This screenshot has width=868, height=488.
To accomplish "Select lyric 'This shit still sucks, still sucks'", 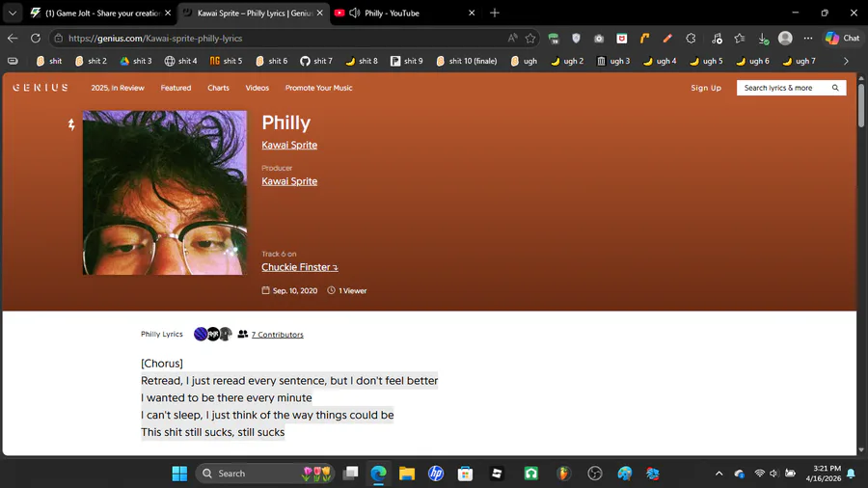I will (x=212, y=432).
